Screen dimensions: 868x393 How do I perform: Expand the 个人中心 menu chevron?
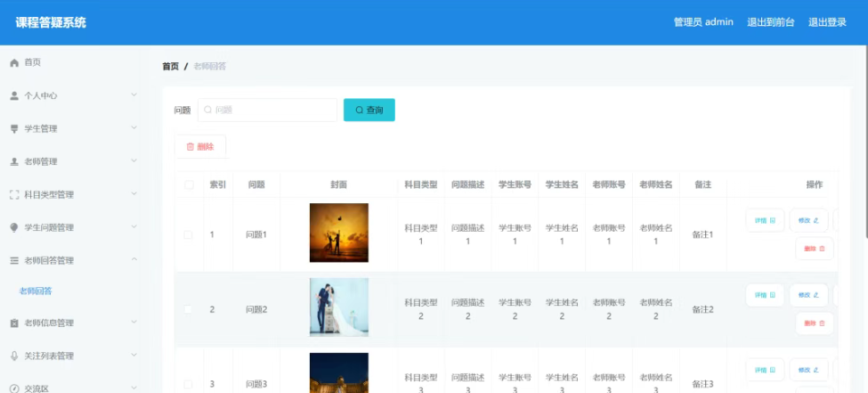(134, 94)
